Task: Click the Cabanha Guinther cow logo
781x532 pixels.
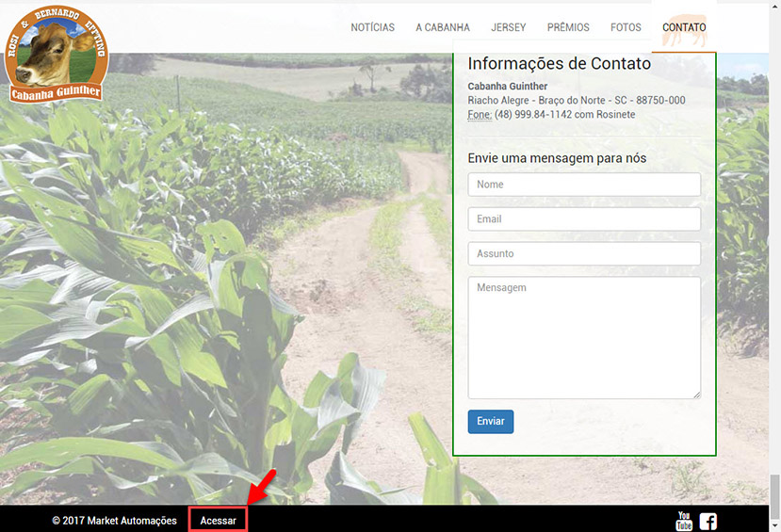Action: coord(56,54)
